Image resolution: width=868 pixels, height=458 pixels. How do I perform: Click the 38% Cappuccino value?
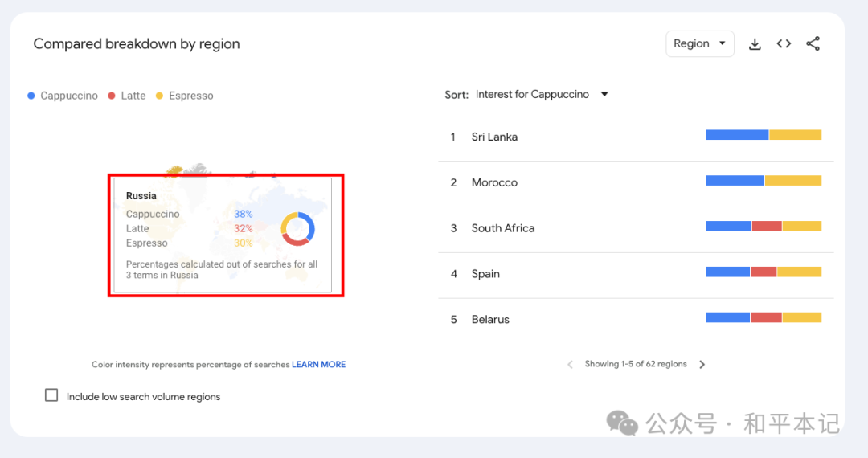click(x=243, y=214)
